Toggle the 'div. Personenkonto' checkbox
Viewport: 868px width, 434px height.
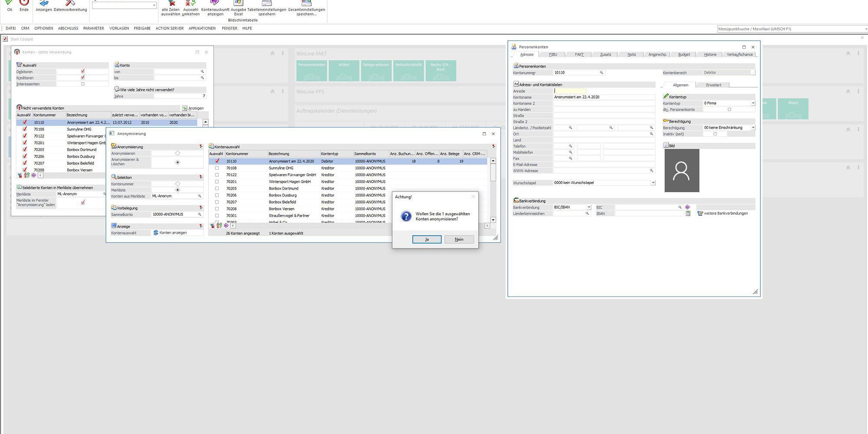(729, 109)
